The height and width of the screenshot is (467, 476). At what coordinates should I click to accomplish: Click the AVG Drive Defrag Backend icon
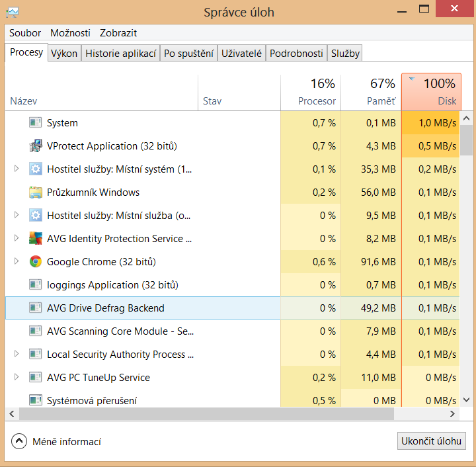(35, 308)
